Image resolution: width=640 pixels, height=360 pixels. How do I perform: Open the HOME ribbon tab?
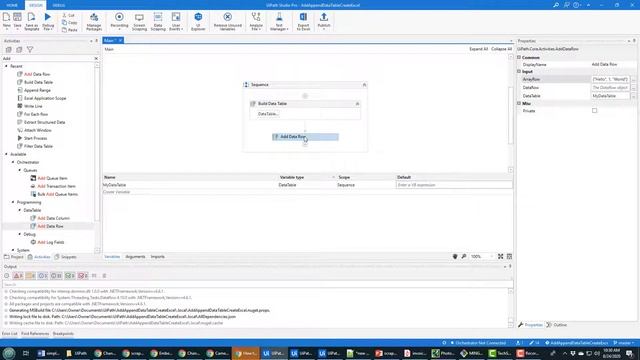[x=12, y=5]
